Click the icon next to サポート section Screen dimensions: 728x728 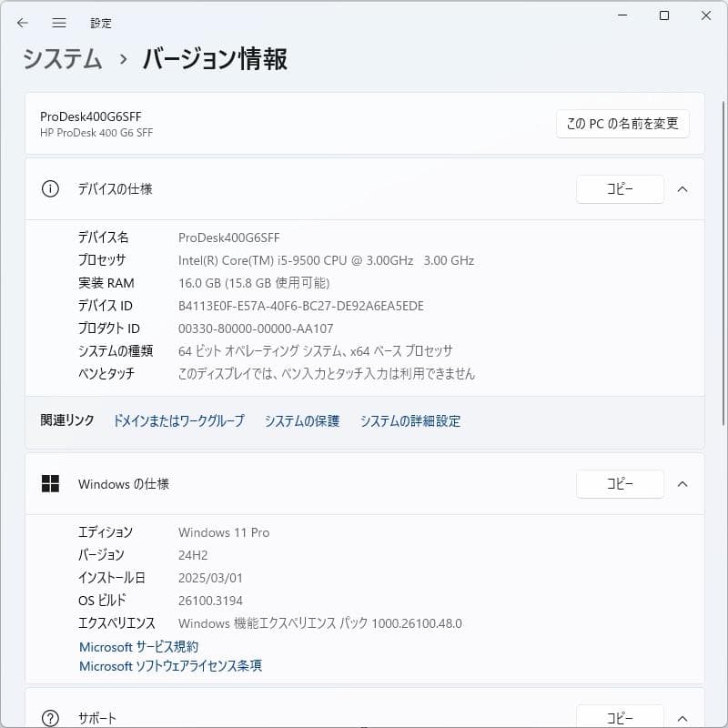click(x=50, y=717)
